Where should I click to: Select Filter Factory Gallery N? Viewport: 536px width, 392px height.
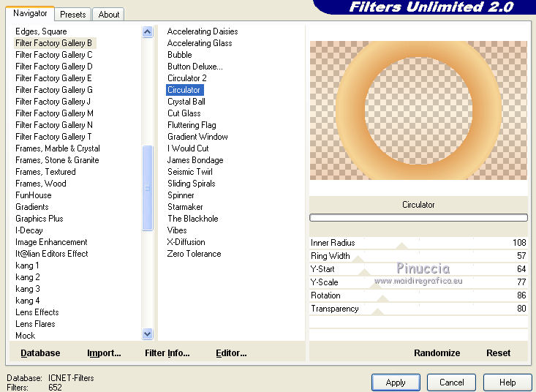54,125
